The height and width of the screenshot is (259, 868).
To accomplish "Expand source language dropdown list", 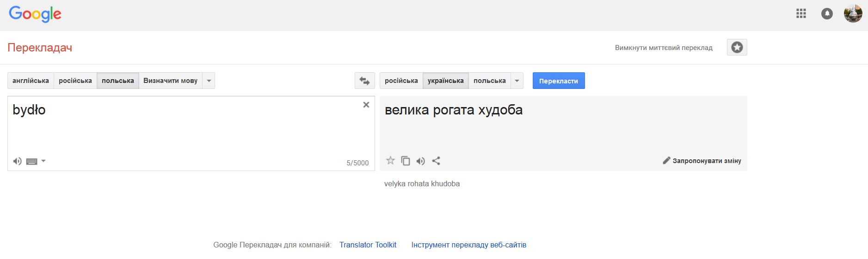I will (209, 81).
